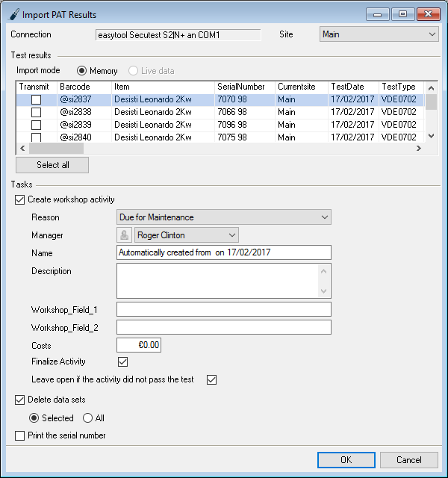Click the TestDate column header
The height and width of the screenshot is (478, 448).
click(352, 87)
